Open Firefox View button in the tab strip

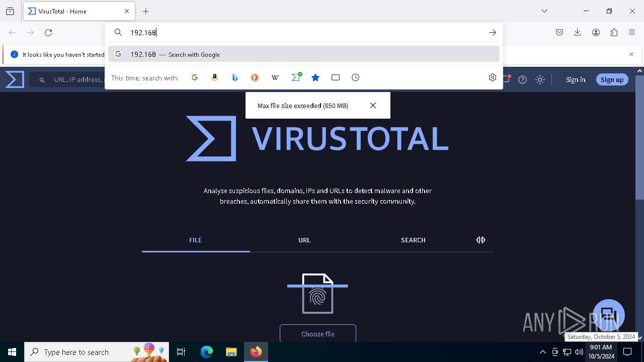click(x=10, y=11)
